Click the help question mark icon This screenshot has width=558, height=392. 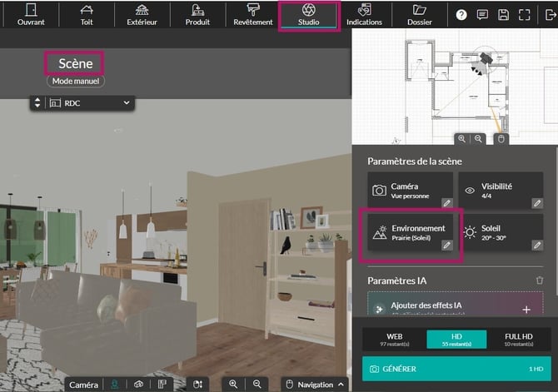462,14
